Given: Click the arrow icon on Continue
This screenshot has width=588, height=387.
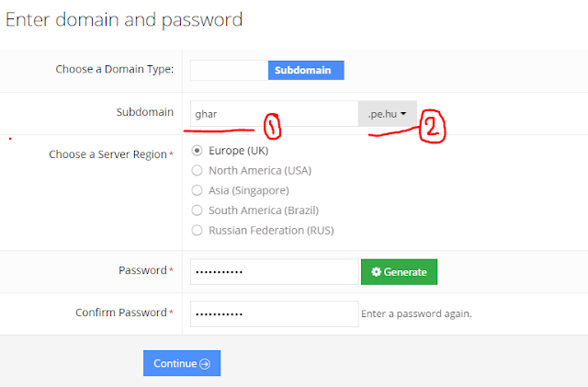Looking at the screenshot, I should pyautogui.click(x=205, y=364).
